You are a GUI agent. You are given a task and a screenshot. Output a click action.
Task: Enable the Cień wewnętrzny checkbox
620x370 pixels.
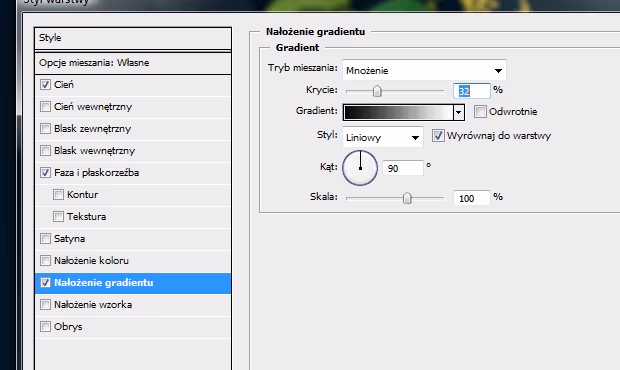(45, 107)
